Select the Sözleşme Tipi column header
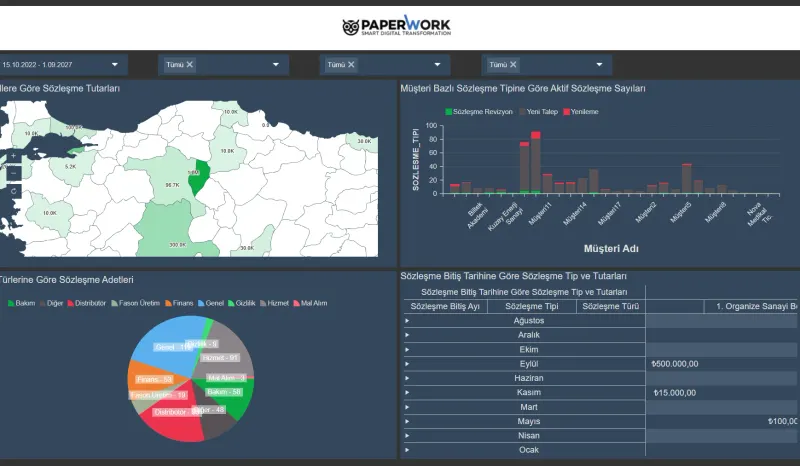 pyautogui.click(x=532, y=307)
